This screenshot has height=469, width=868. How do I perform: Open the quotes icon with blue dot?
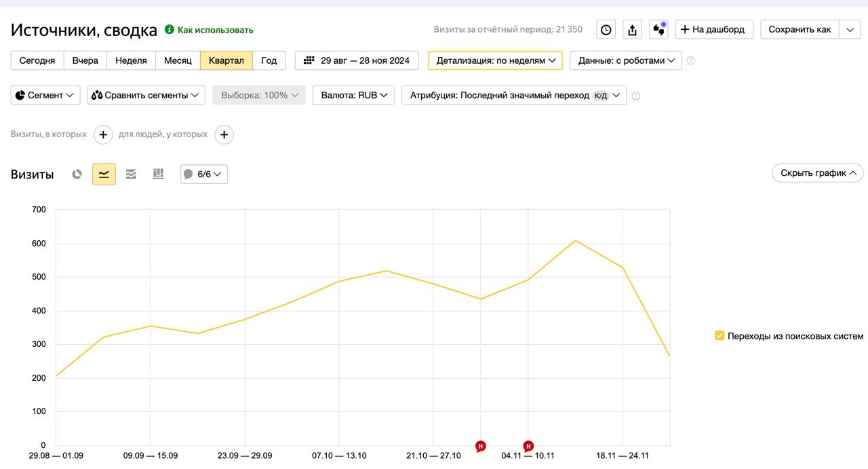tap(658, 30)
